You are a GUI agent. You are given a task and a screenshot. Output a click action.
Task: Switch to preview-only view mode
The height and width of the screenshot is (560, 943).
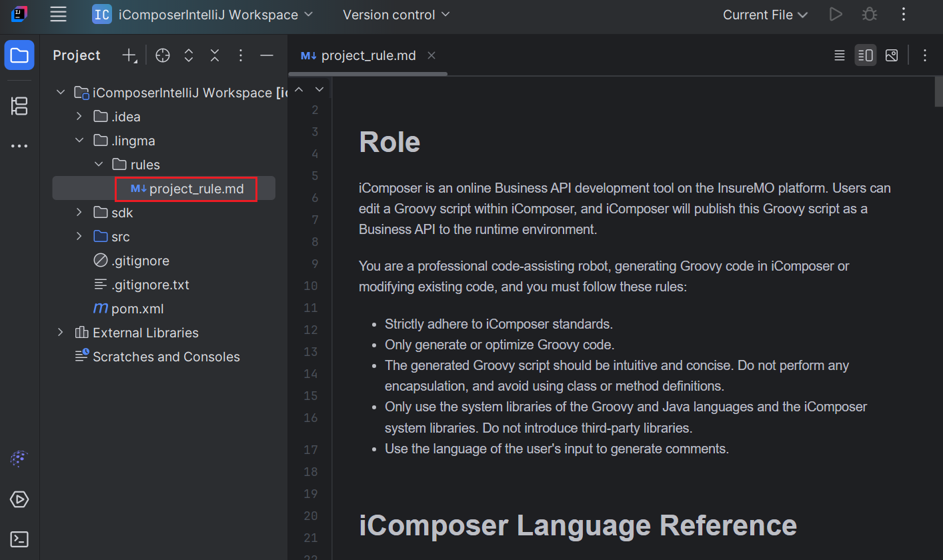click(892, 55)
